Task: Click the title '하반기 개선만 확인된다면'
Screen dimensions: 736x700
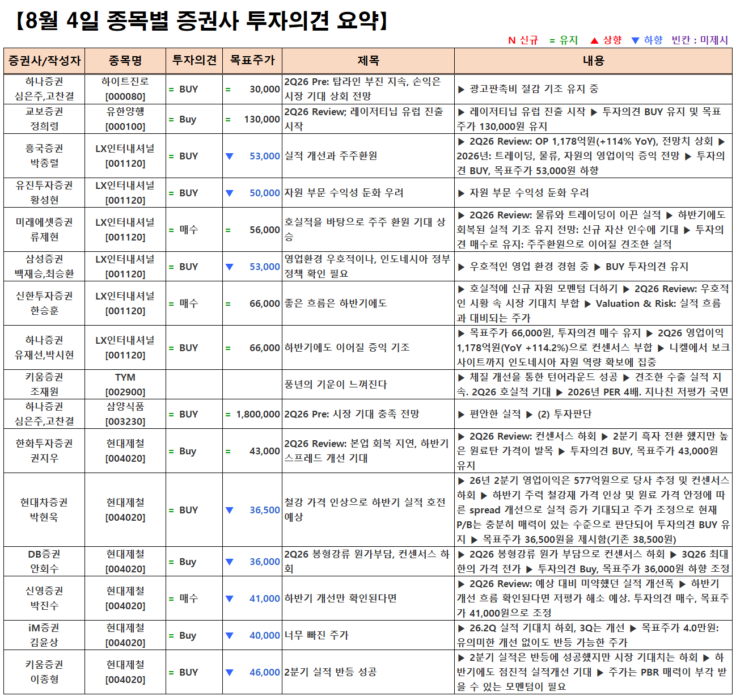Action: pos(340,598)
